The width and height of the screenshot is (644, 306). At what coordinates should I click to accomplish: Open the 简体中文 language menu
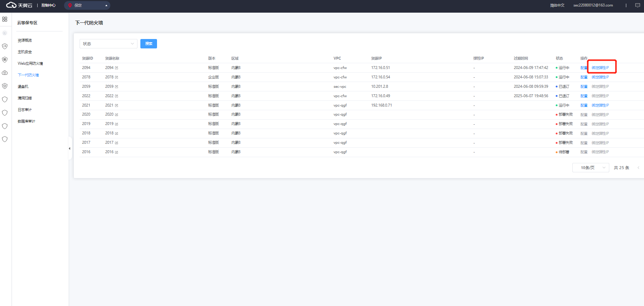click(557, 5)
